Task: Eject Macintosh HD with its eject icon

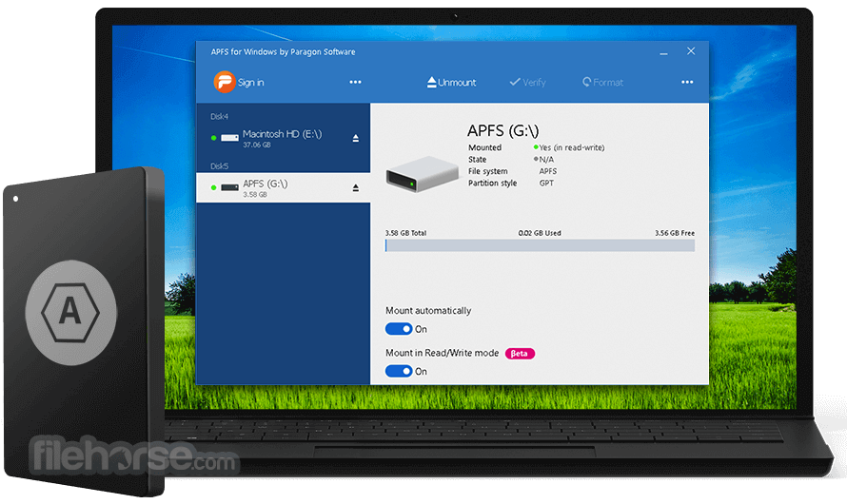Action: point(355,139)
